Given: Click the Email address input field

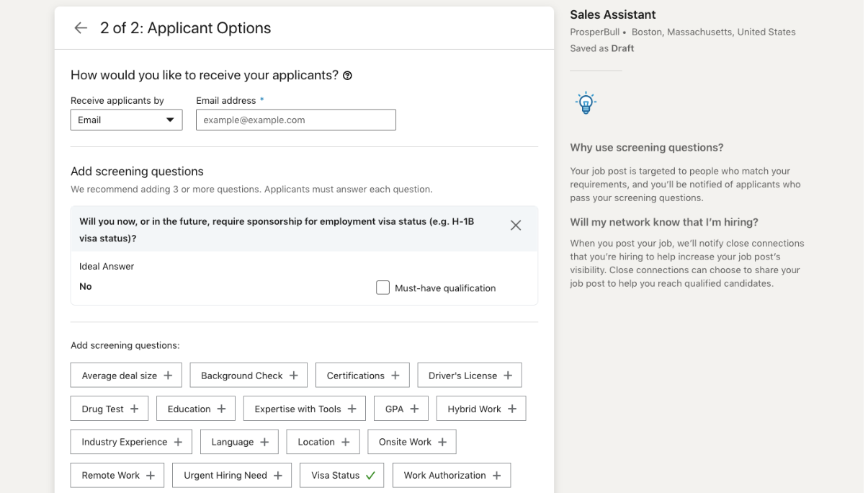Looking at the screenshot, I should (295, 120).
